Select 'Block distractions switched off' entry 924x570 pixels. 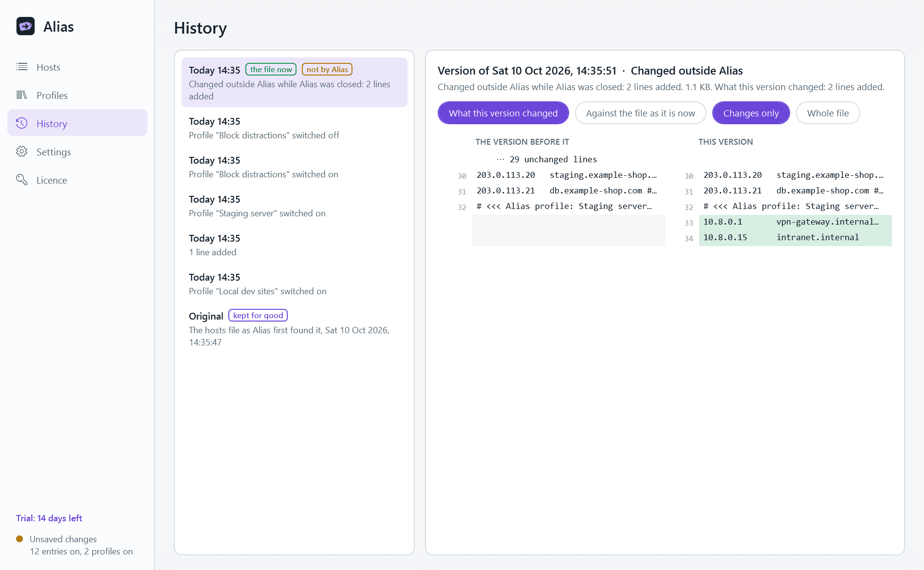click(x=295, y=128)
